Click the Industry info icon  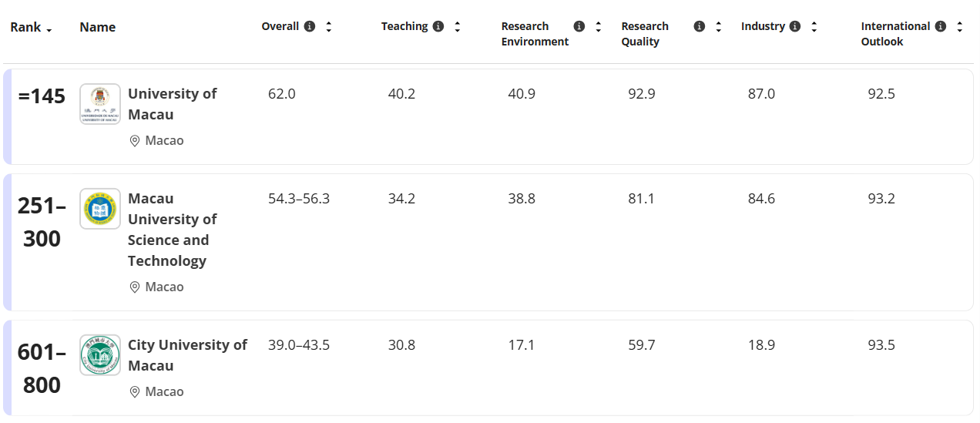(795, 26)
